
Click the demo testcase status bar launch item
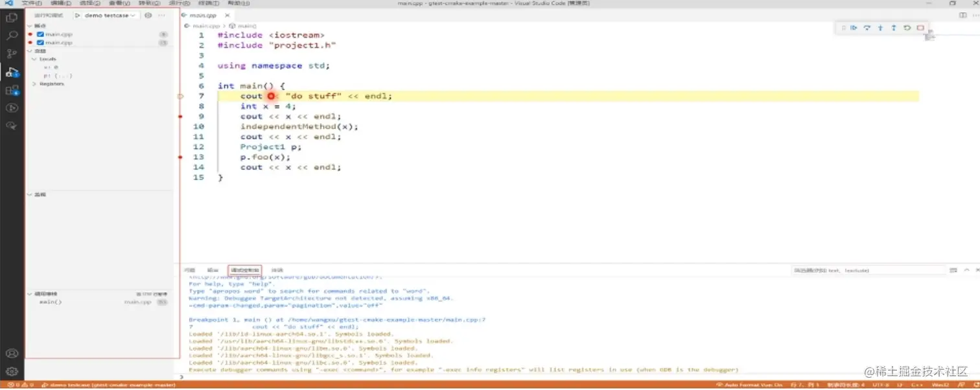pos(108,385)
